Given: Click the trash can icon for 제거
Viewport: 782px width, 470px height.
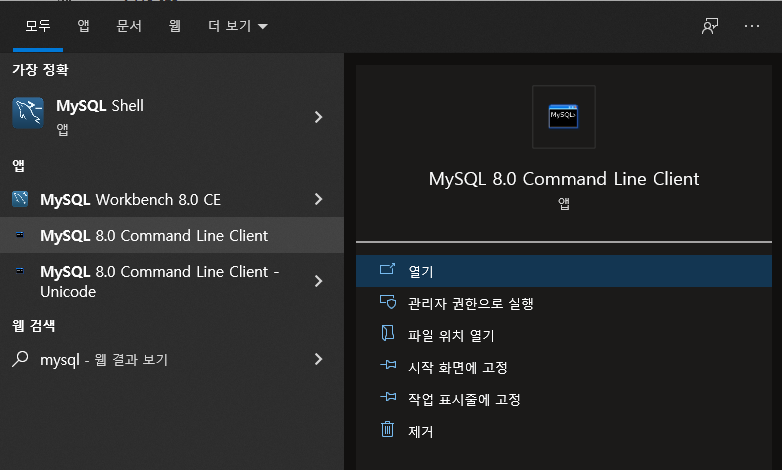Looking at the screenshot, I should 388,429.
